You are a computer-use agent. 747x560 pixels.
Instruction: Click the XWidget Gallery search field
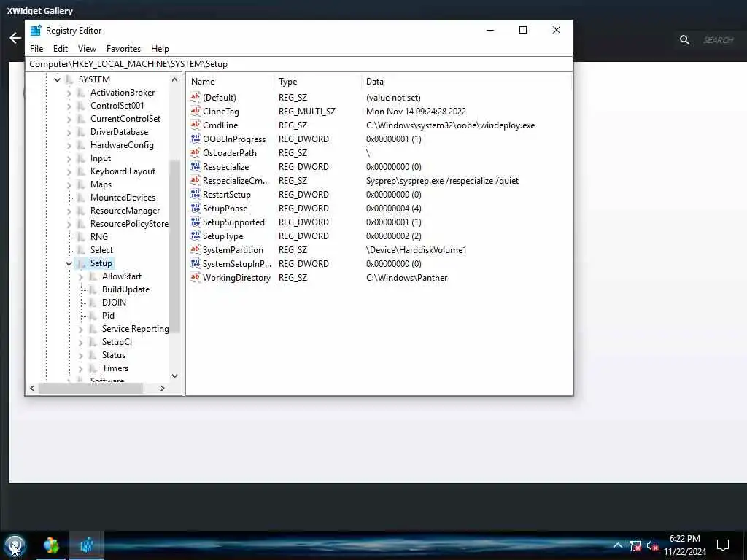(719, 40)
